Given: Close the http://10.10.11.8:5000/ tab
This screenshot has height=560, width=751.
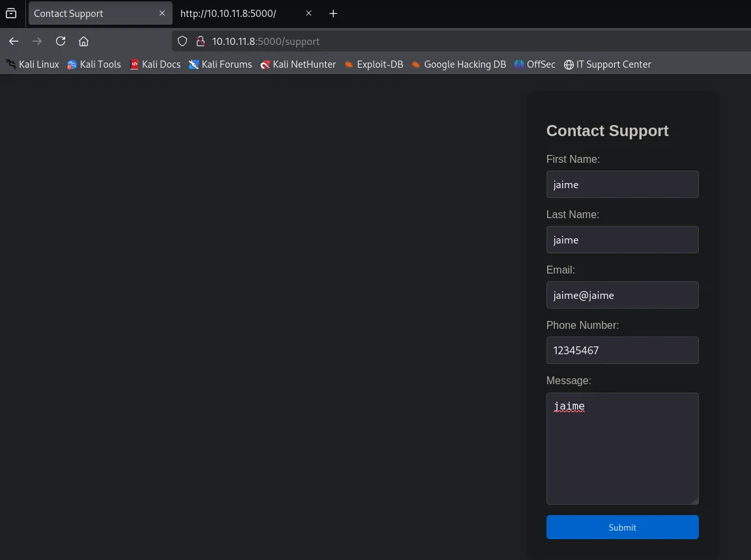Looking at the screenshot, I should coord(309,14).
